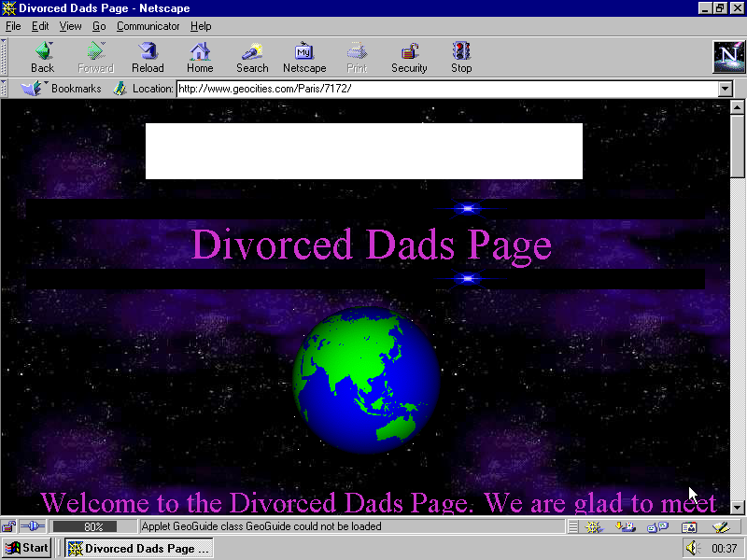Open the Communicator menu
This screenshot has height=560, width=747.
pyautogui.click(x=148, y=26)
